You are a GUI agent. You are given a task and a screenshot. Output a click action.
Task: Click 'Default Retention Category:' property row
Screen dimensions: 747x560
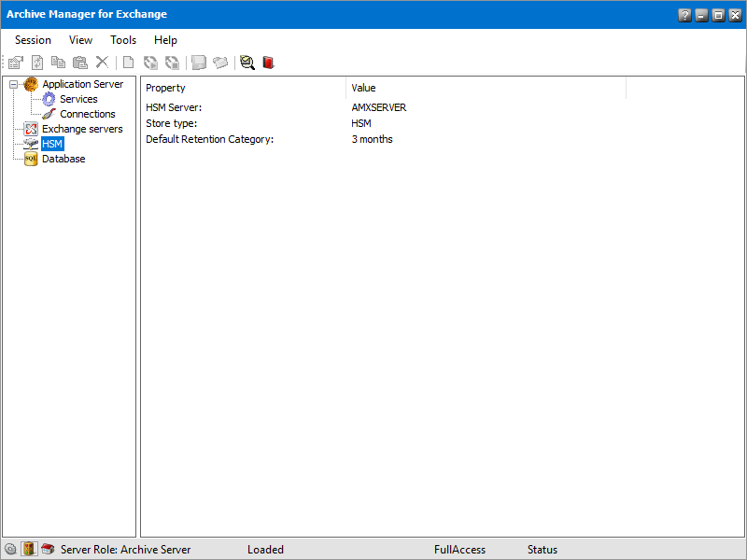coord(209,139)
